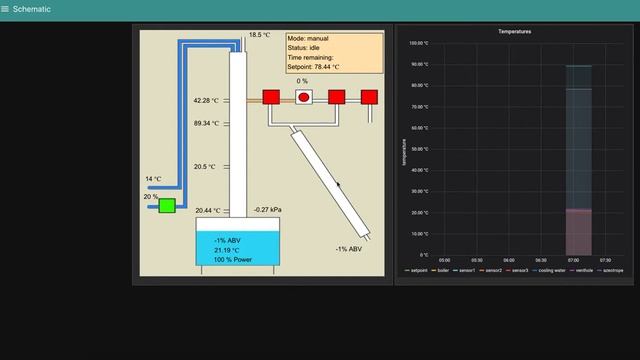Click the red circle valve icon
The height and width of the screenshot is (360, 640).
pyautogui.click(x=304, y=97)
